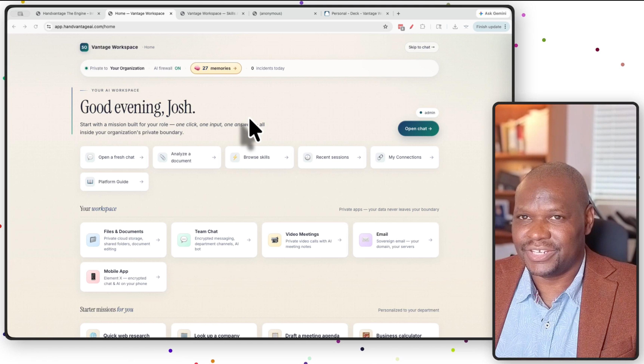The height and width of the screenshot is (364, 644).
Task: Click the 0 incidents today text
Action: point(268,68)
